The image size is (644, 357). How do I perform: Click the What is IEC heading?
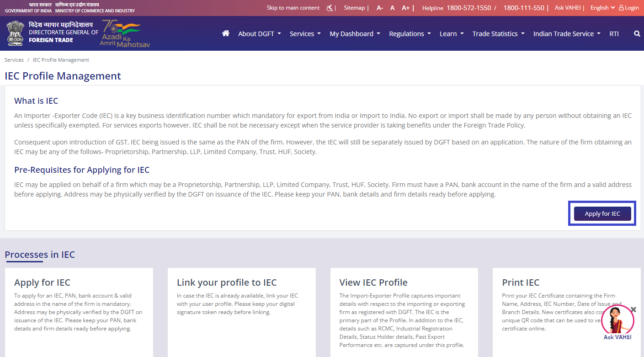[x=36, y=101]
